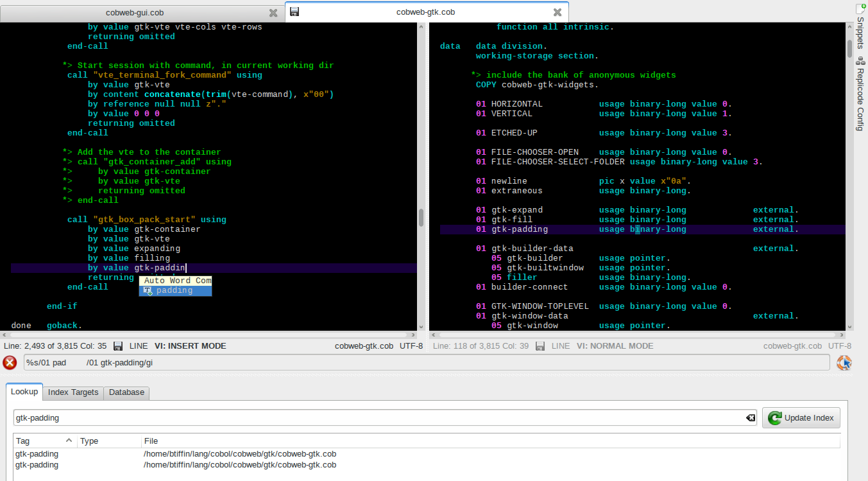Click LINE mode label in left status bar
Image resolution: width=868 pixels, height=481 pixels.
(139, 346)
